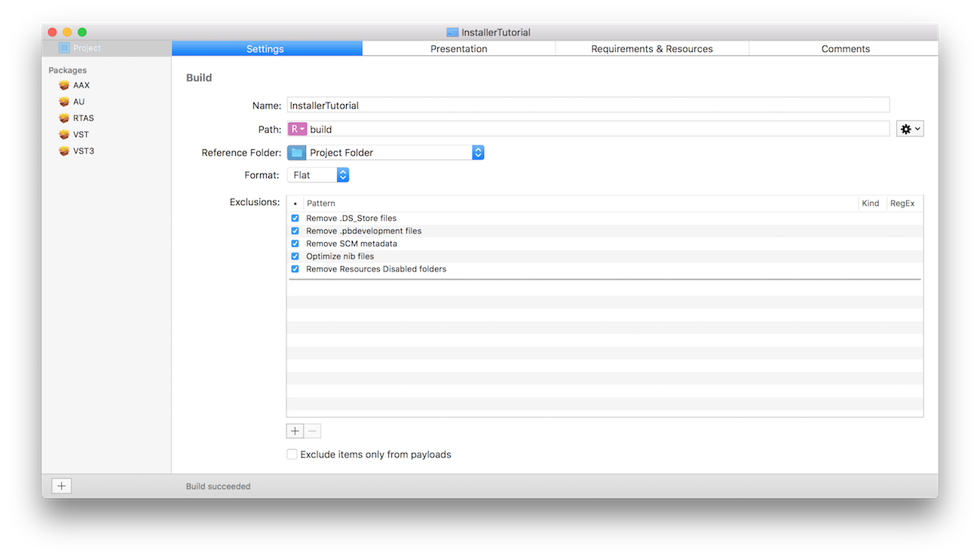Open the VST3 package icon
The width and height of the screenshot is (980, 558).
point(64,152)
